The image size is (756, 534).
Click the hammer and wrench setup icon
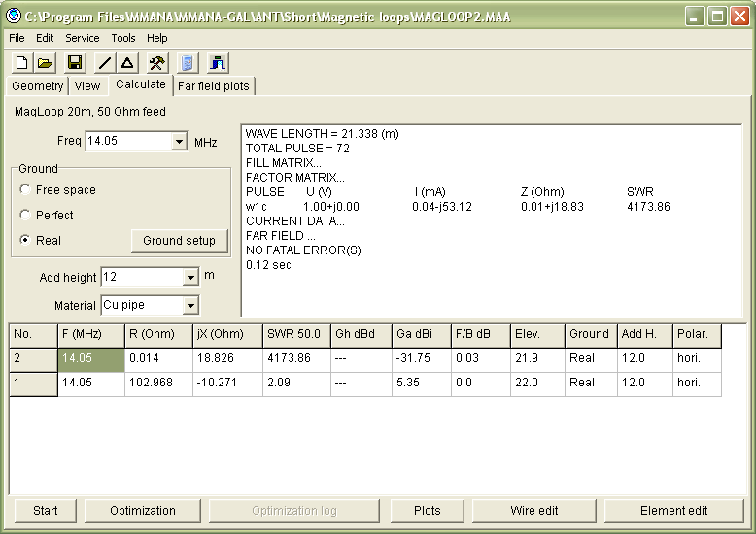[x=156, y=63]
